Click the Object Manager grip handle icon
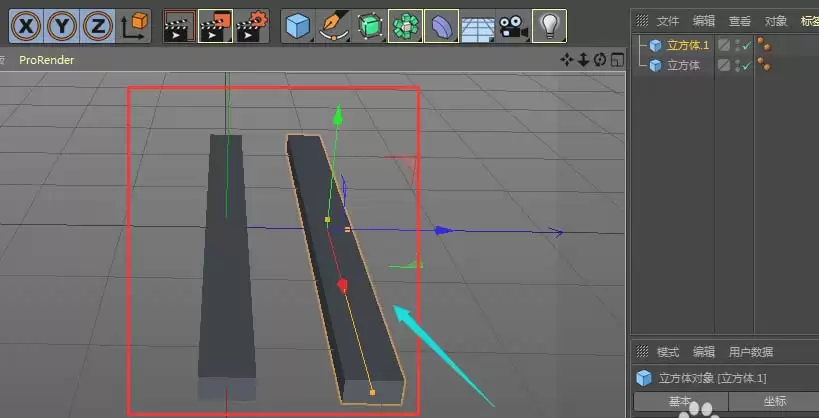819x418 pixels. (x=642, y=20)
